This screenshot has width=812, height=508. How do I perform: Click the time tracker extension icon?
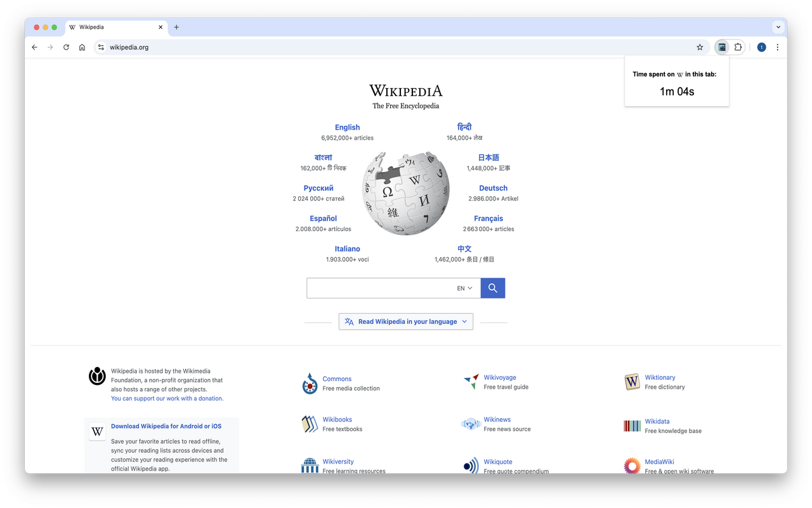pyautogui.click(x=722, y=47)
